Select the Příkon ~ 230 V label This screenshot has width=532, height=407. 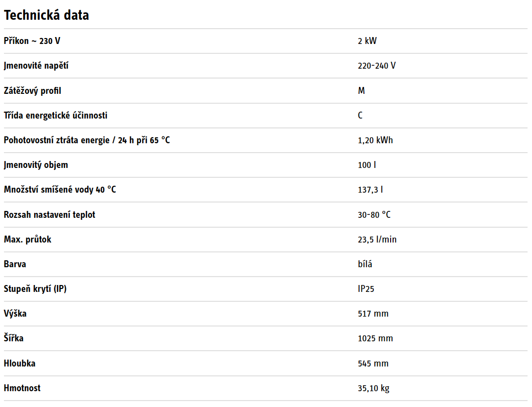click(x=32, y=41)
